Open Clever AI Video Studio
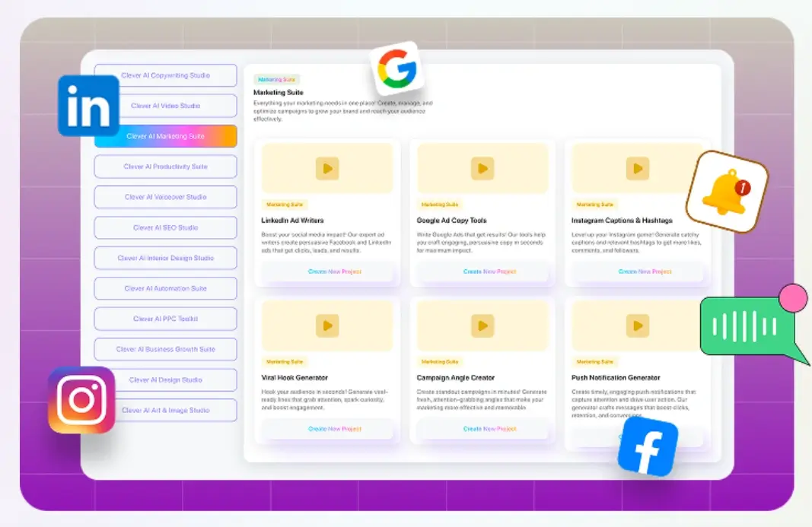812x527 pixels. (x=166, y=106)
